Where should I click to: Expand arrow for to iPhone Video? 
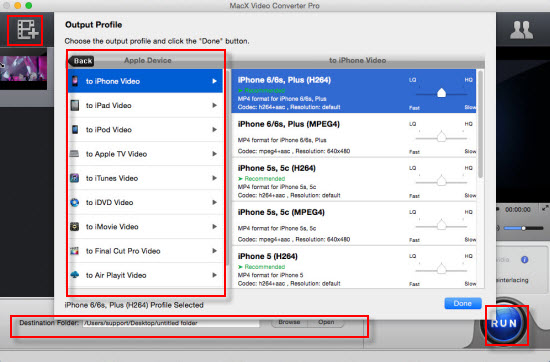pos(214,81)
